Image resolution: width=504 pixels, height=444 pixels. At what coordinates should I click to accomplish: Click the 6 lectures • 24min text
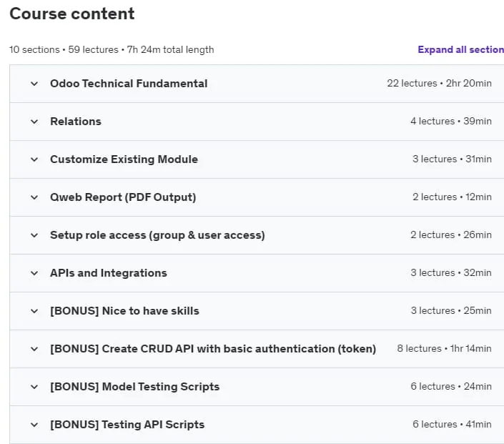click(x=451, y=387)
